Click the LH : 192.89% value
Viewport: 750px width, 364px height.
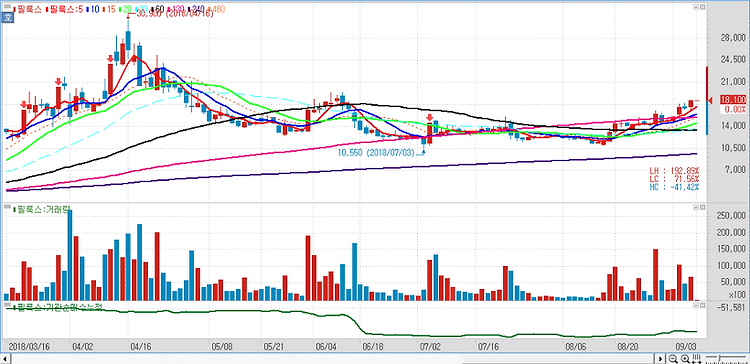(x=674, y=170)
